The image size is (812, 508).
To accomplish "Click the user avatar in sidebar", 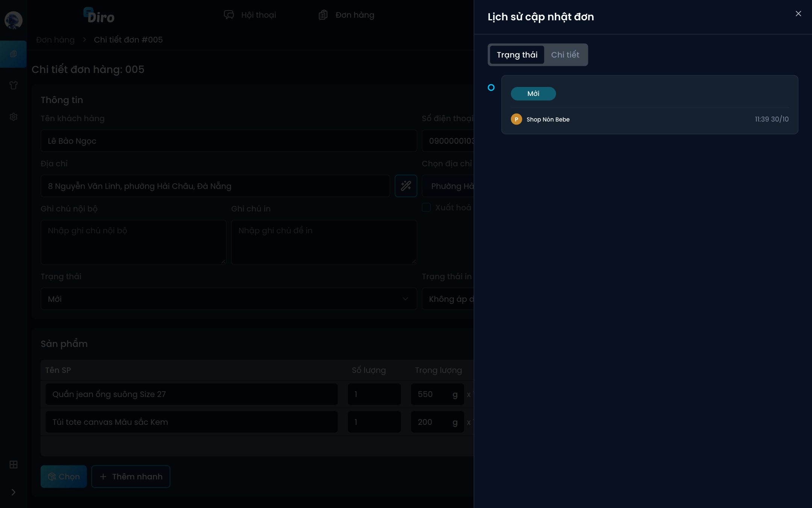I will tap(14, 20).
